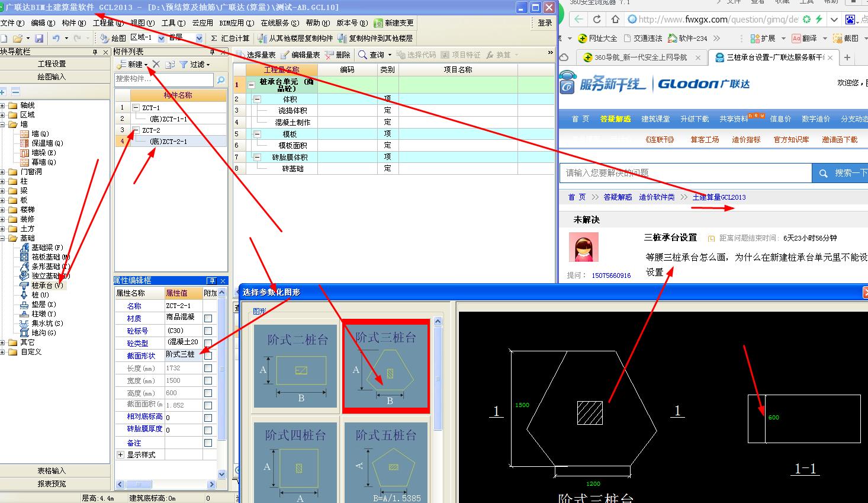This screenshot has height=503, width=868.
Task: Collapse the 基础 folder in navigation tree
Action: pos(3,238)
